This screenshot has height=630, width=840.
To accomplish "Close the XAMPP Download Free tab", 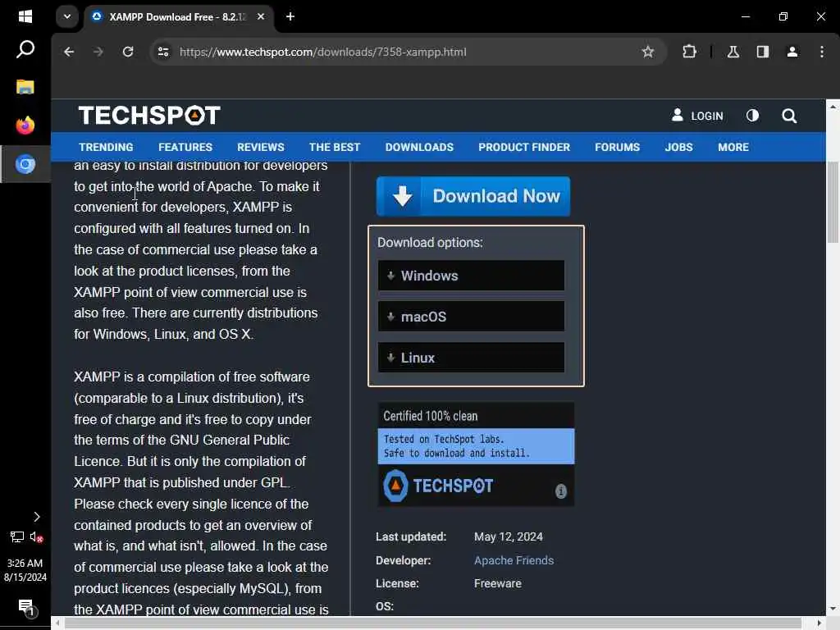I will click(261, 16).
